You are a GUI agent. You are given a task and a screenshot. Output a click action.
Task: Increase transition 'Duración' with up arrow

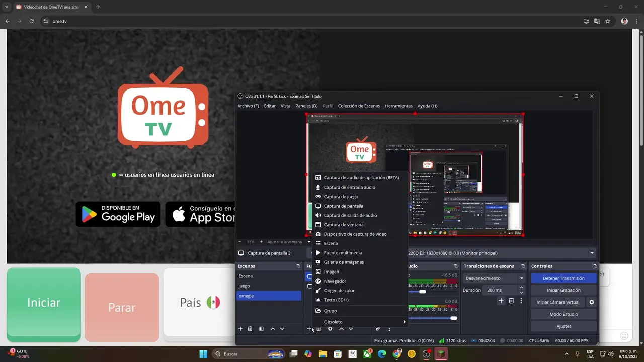(521, 288)
